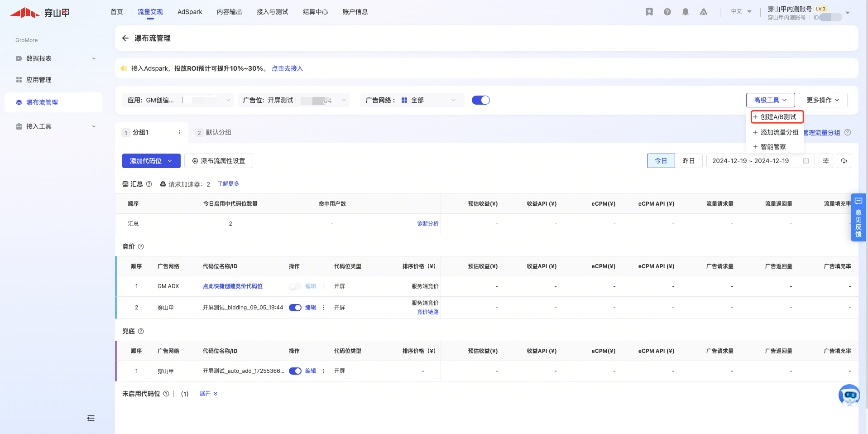Click the three-dot menu on 分组1 tab
868x434 pixels.
point(180,132)
